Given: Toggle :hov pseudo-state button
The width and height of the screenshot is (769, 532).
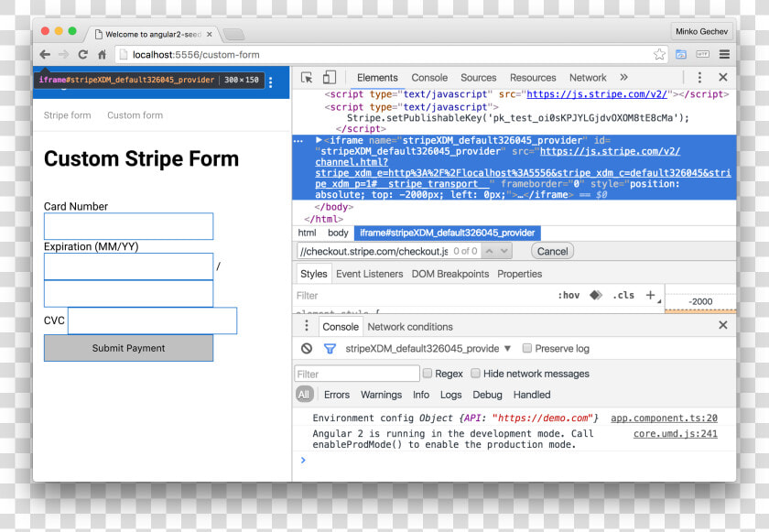Looking at the screenshot, I should (569, 295).
